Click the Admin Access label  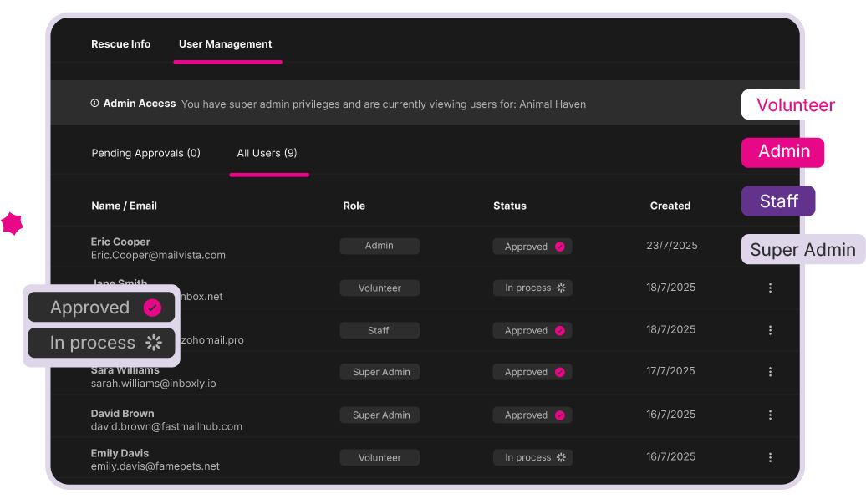tap(139, 104)
